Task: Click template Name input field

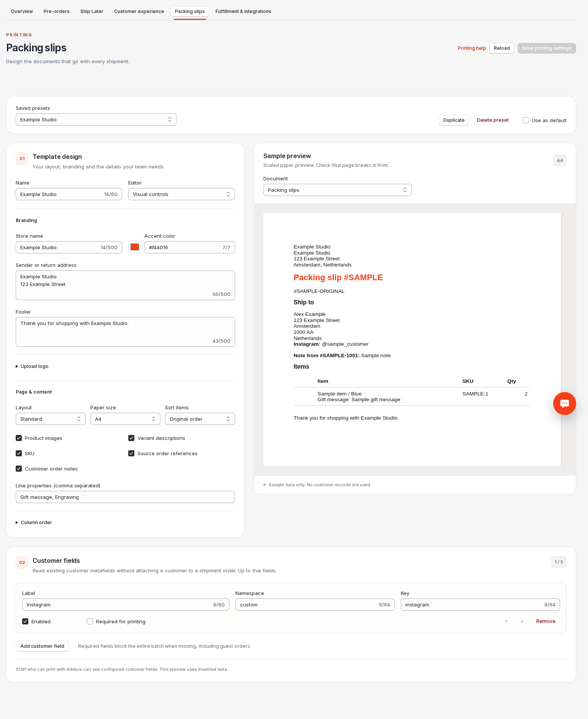Action: click(69, 194)
